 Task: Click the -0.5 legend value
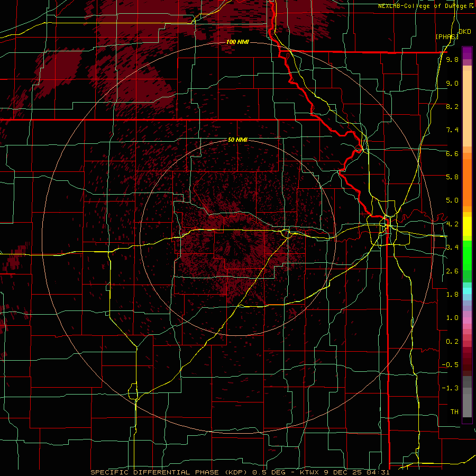pos(450,365)
